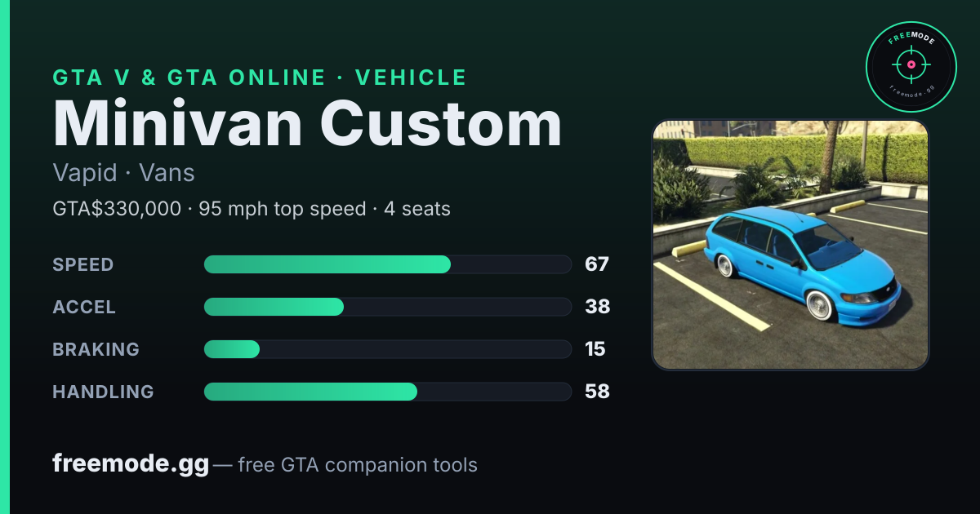Click the BRAKING stat label

(96, 349)
